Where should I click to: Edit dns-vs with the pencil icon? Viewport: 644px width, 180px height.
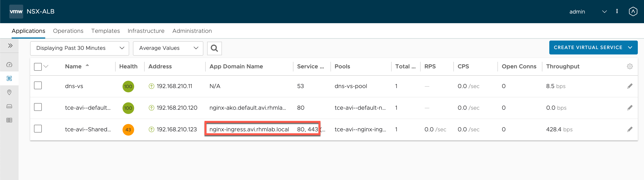(x=630, y=86)
